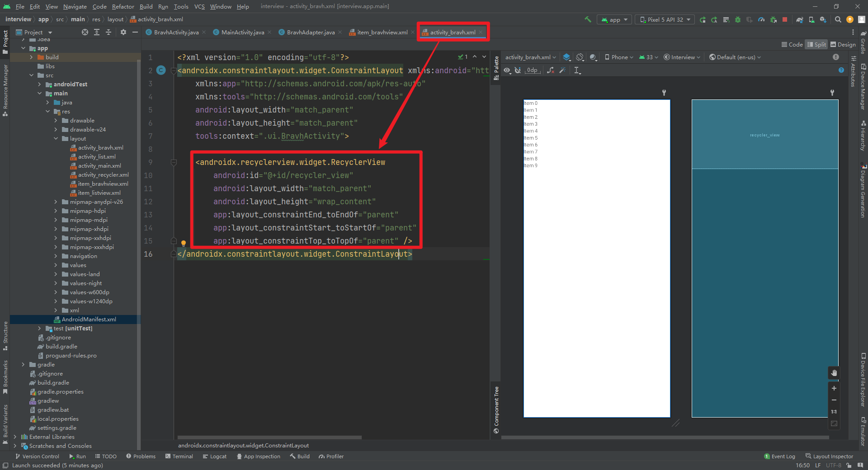This screenshot has width=868, height=470.
Task: Open Layout Inspector
Action: (x=829, y=456)
